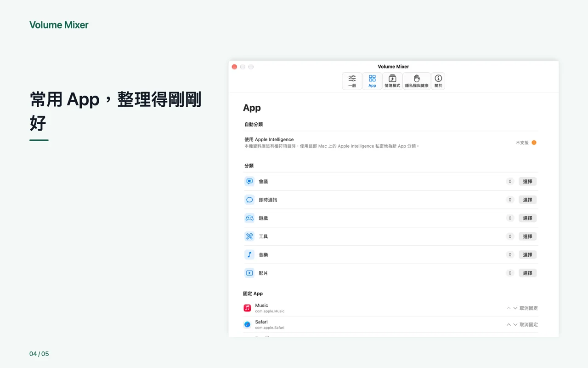Move Safari up with its up chevron
This screenshot has height=368, width=588.
(x=509, y=325)
